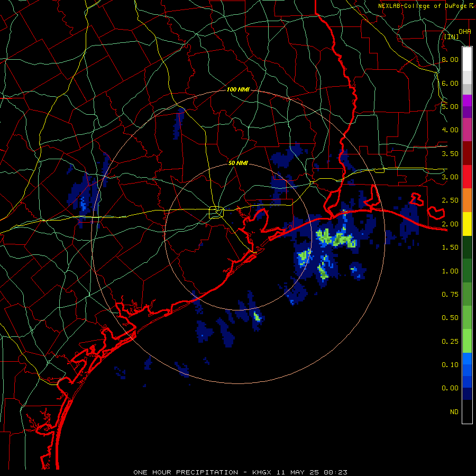Click the 1.50 legend value
The image size is (476, 476).
point(450,248)
